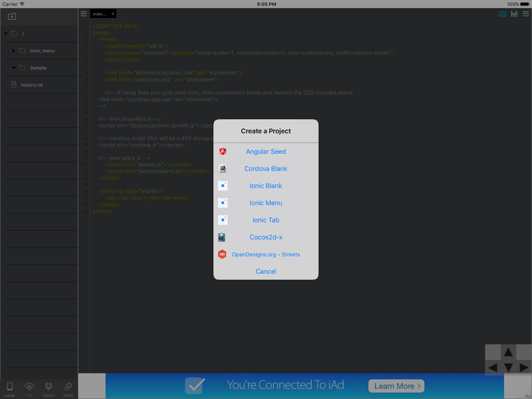Choose Cordova Blank project template
The image size is (532, 399).
(265, 169)
